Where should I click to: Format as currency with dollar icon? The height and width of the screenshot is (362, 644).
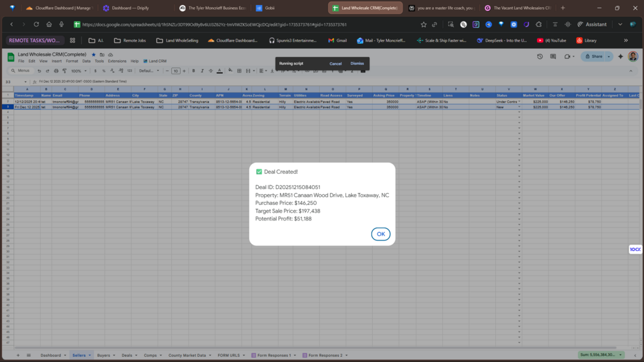[95, 71]
